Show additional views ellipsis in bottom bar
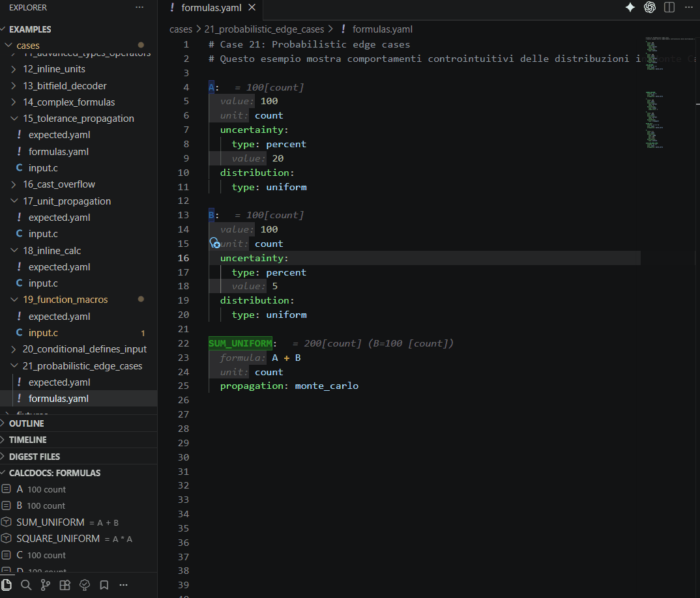700x598 pixels. click(x=124, y=584)
